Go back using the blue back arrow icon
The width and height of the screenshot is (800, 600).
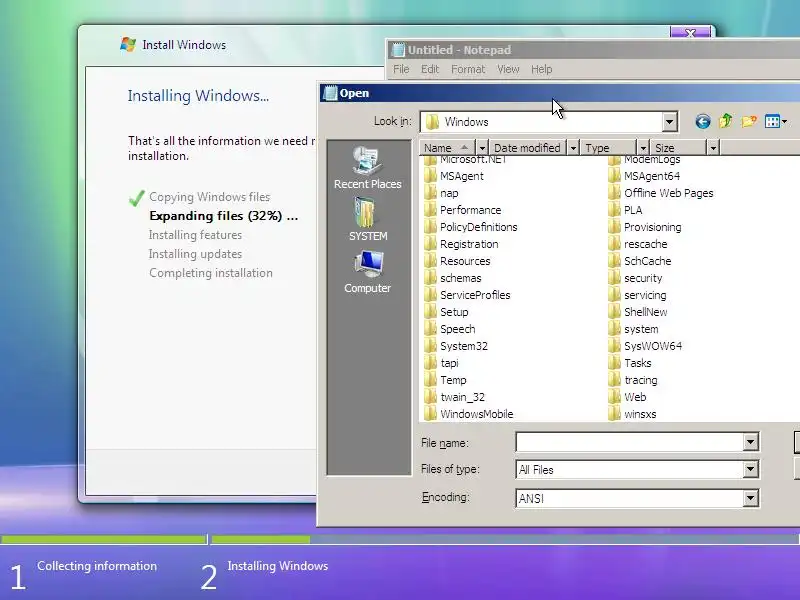click(703, 121)
